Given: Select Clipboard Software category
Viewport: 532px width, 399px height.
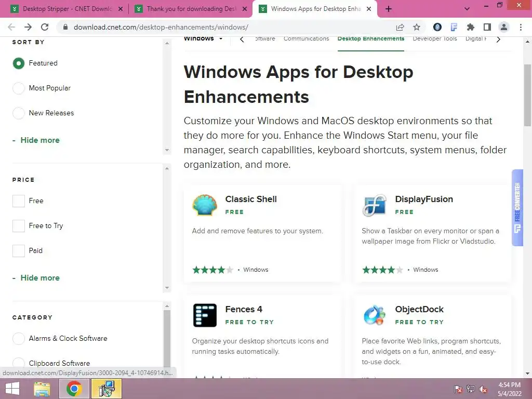Looking at the screenshot, I should point(19,363).
